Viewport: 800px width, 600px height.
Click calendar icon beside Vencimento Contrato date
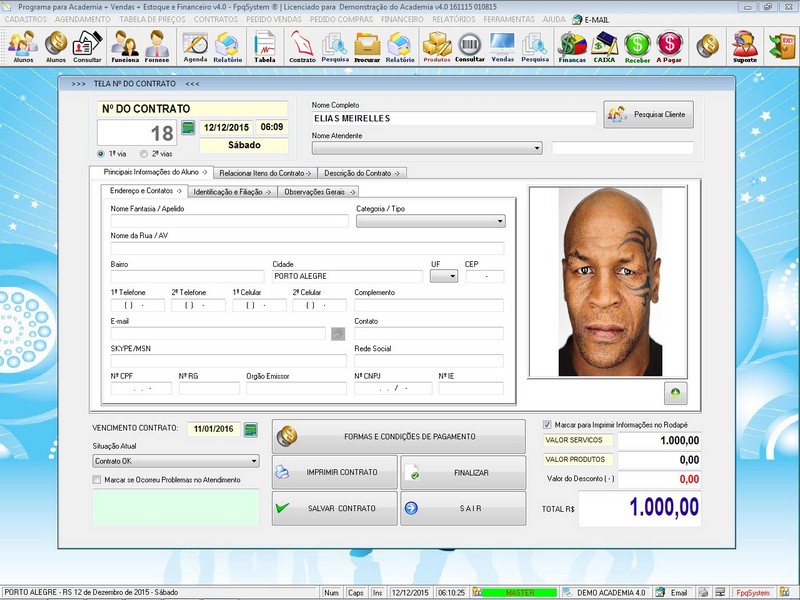pos(251,430)
